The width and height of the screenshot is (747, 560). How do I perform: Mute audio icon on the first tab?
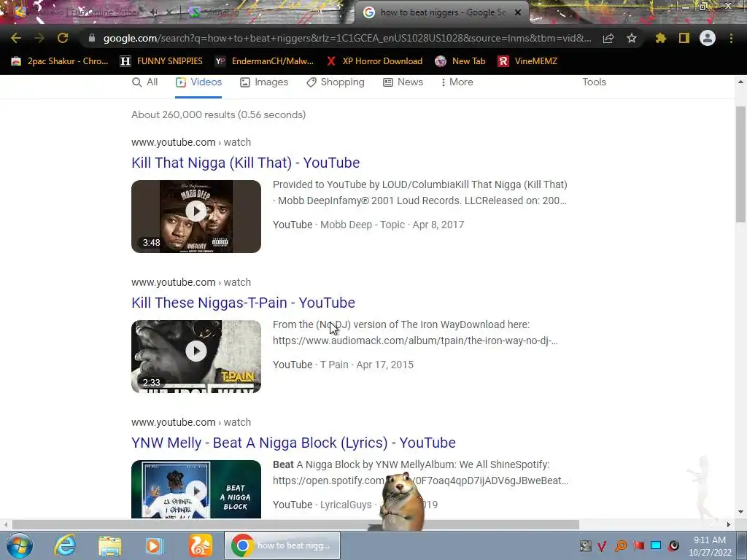coord(153,12)
